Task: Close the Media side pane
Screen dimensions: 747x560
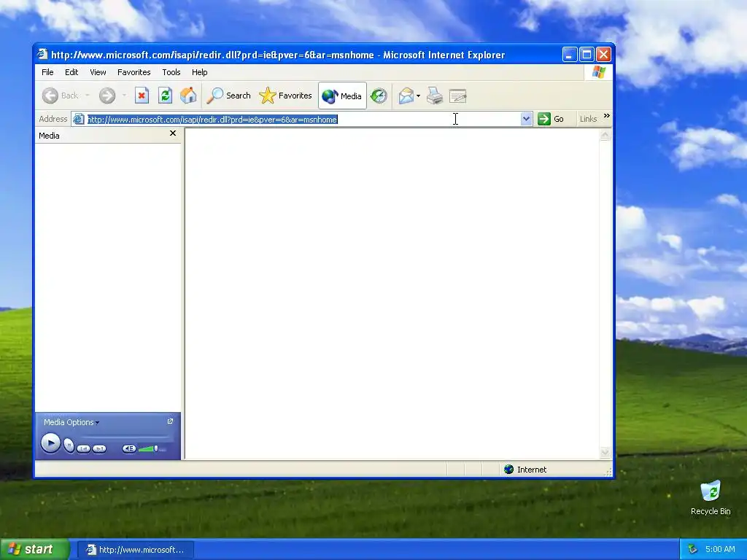Action: [173, 133]
